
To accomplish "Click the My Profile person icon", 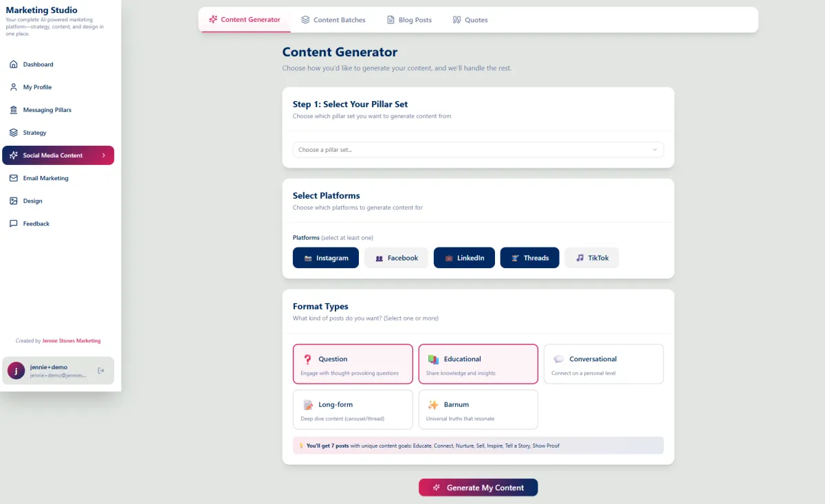I will [x=14, y=87].
